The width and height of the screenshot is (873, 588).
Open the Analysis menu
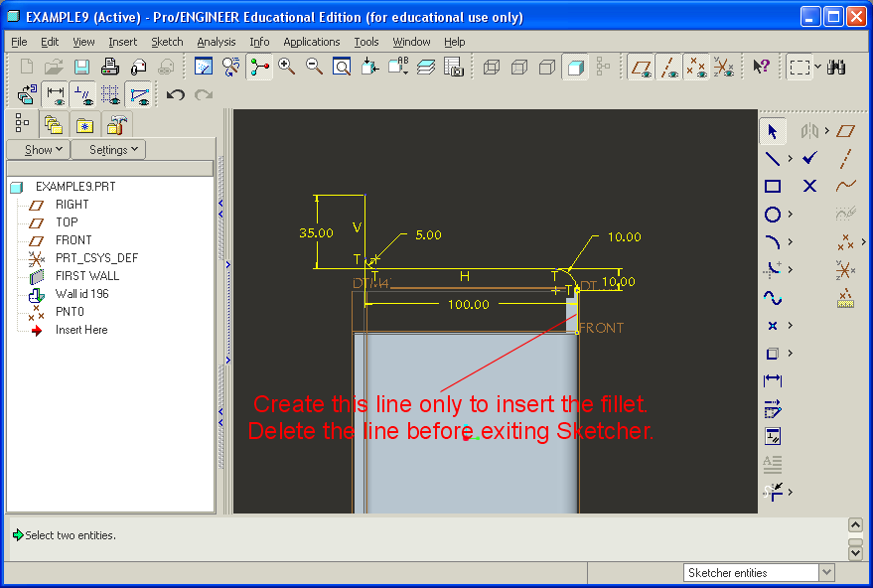[216, 42]
